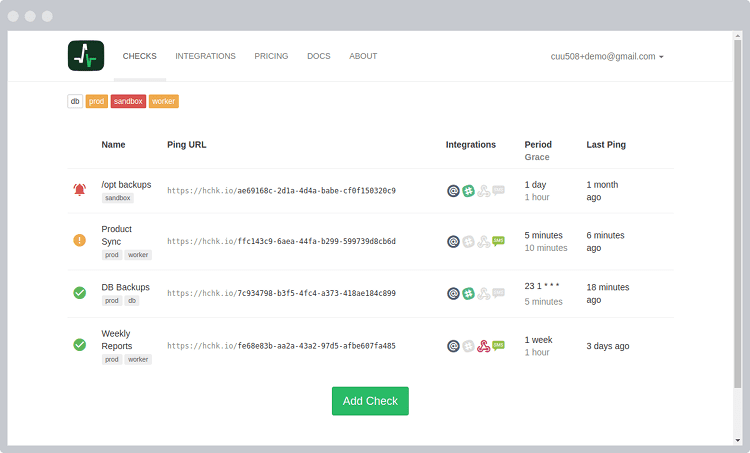Click the orange warning icon for Product Sync

[x=79, y=241]
